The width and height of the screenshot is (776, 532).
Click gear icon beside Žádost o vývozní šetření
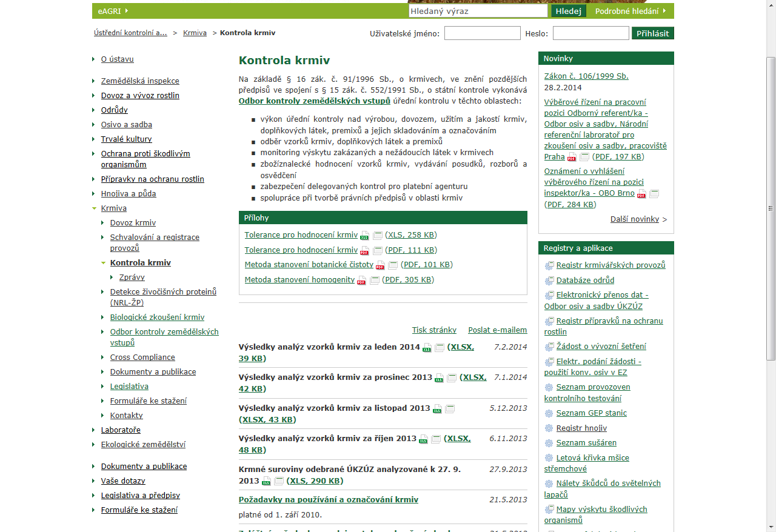(x=549, y=347)
